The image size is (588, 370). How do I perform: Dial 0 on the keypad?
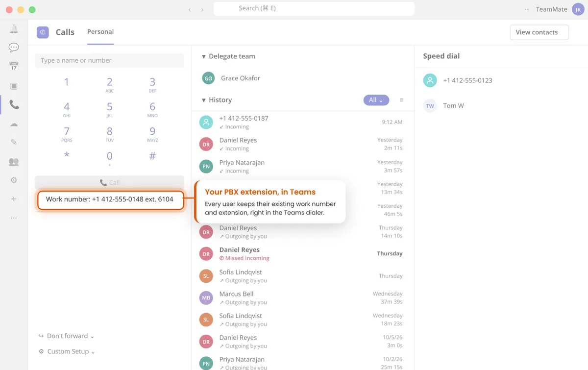[110, 158]
